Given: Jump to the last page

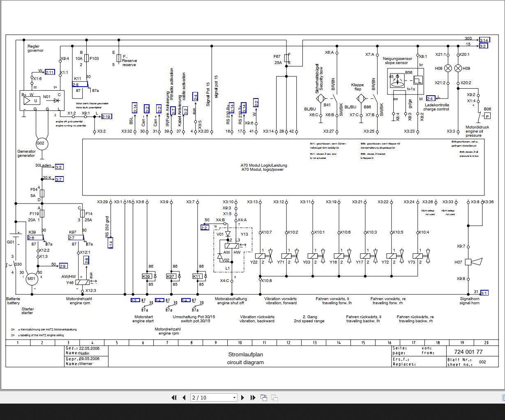Looking at the screenshot, I should tap(252, 397).
